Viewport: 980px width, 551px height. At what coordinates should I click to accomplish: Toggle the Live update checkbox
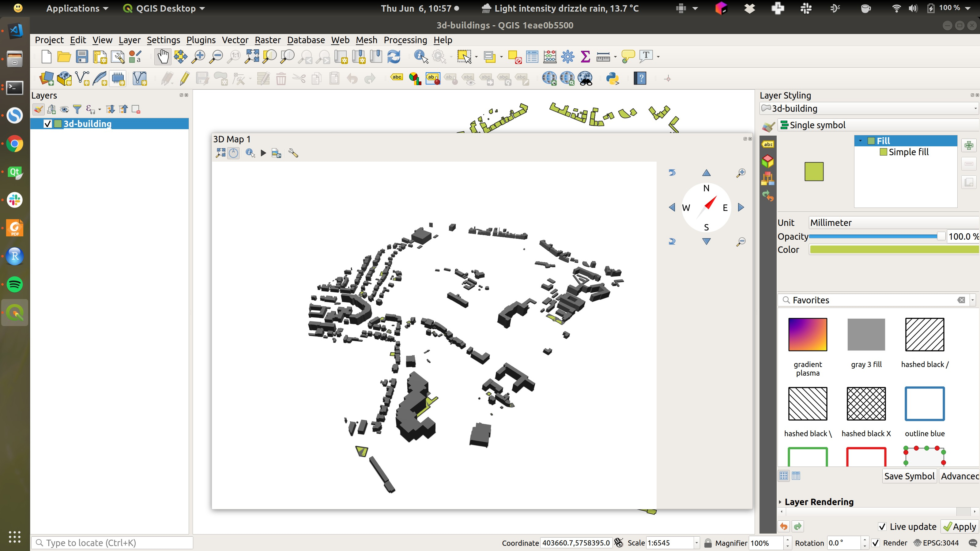coord(882,527)
